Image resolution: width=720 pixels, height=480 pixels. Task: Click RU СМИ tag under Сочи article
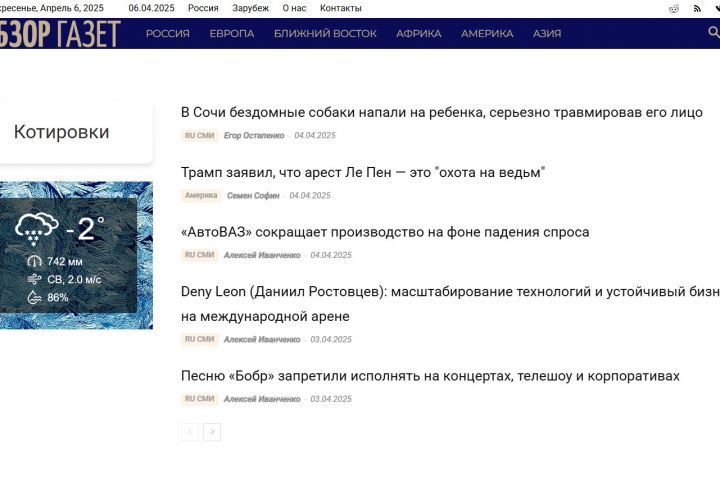pos(200,136)
